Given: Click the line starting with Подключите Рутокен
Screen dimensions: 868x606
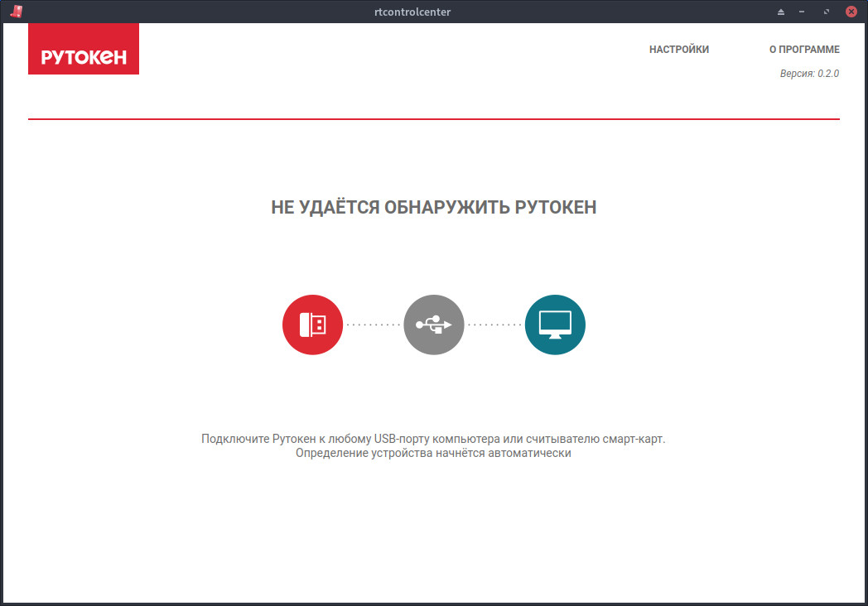Looking at the screenshot, I should click(x=433, y=439).
